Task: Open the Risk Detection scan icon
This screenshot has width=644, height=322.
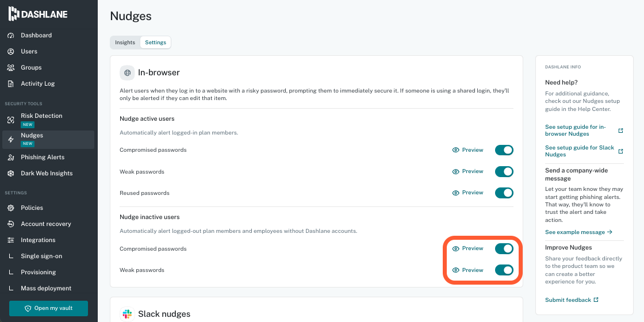Action: point(11,120)
